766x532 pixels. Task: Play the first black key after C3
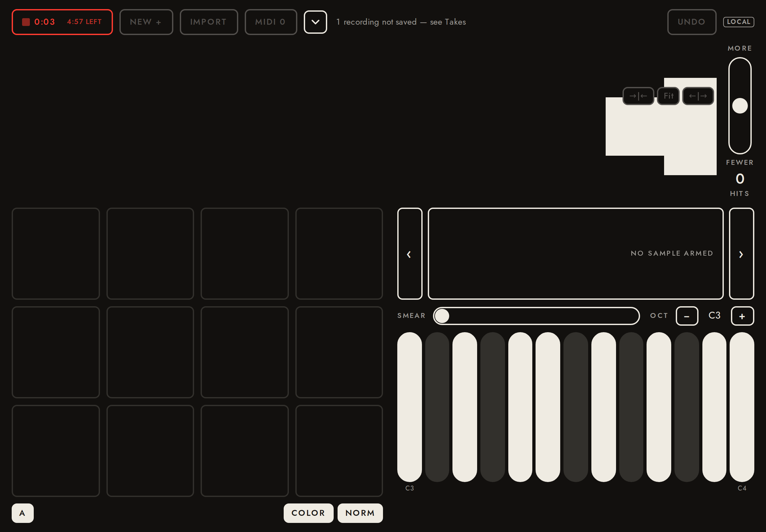pyautogui.click(x=437, y=407)
